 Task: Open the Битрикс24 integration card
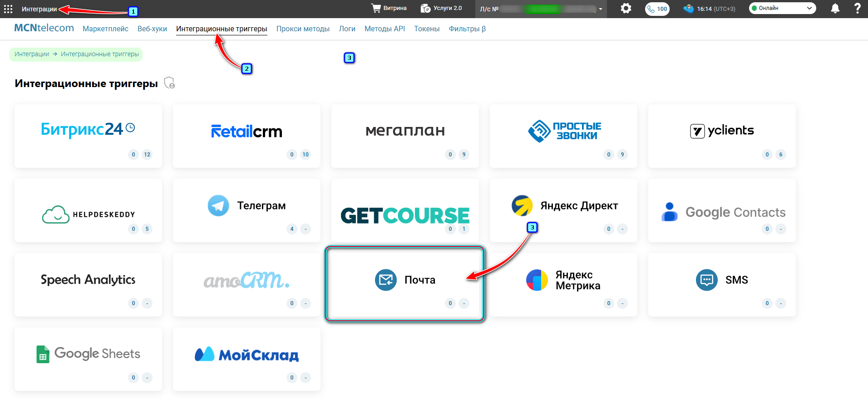[x=88, y=136]
